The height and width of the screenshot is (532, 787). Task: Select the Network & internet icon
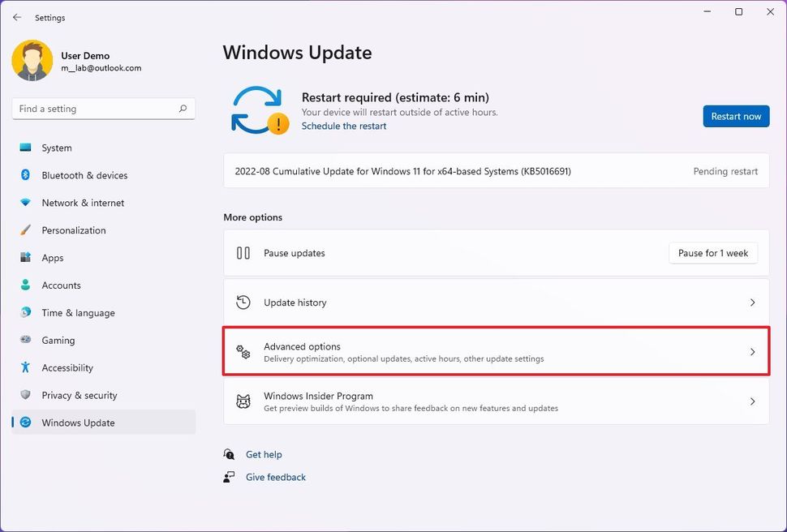26,203
